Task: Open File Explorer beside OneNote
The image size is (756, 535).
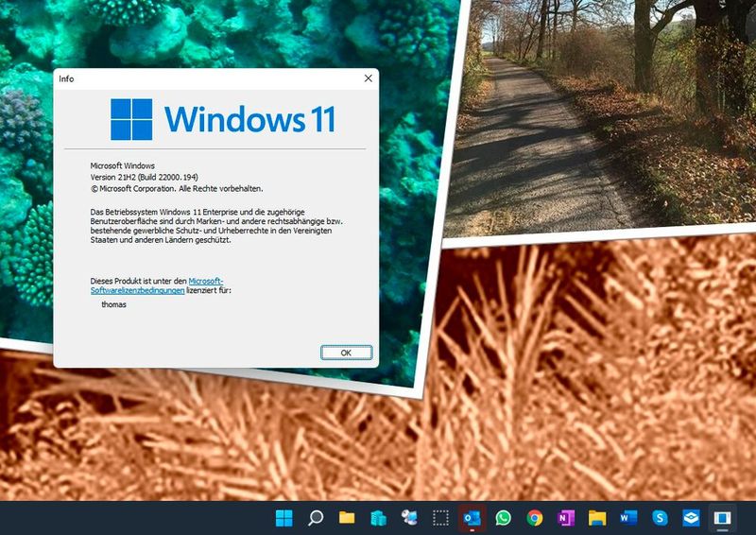Action: [597, 518]
